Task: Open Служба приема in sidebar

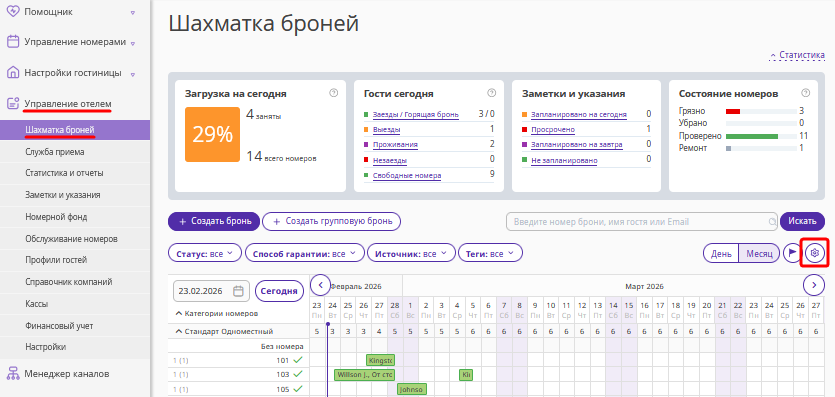Action: (x=75, y=152)
